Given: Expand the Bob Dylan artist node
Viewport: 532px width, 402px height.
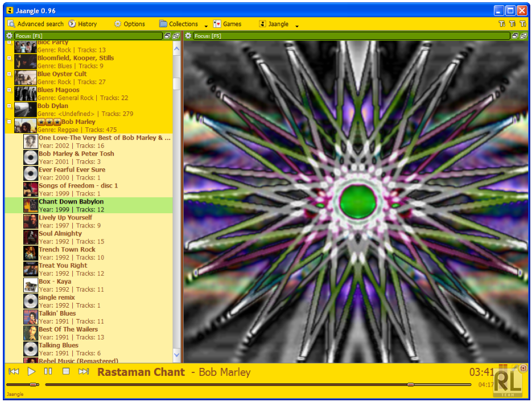Looking at the screenshot, I should (x=9, y=106).
